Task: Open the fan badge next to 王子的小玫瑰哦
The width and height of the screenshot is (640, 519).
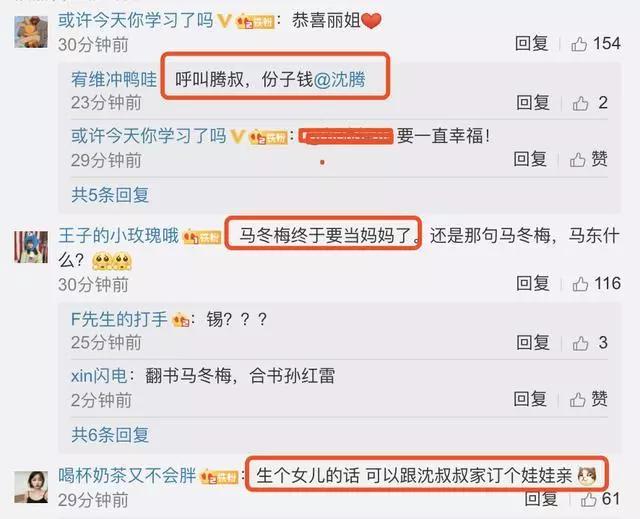Action: (202, 237)
